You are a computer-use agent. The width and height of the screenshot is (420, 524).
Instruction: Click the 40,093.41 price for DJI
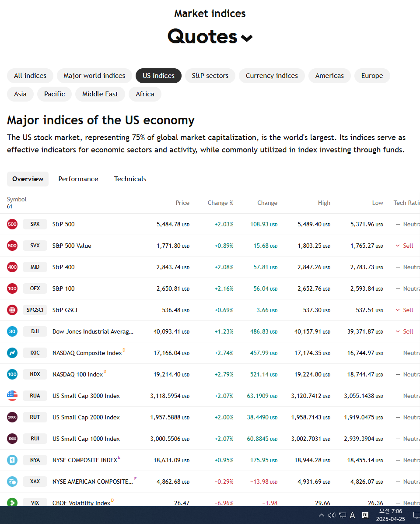171,331
